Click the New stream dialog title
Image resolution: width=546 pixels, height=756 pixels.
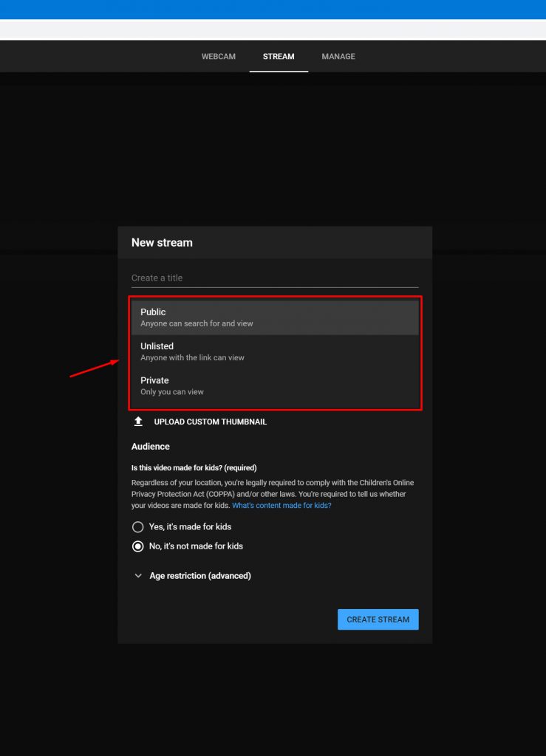pyautogui.click(x=162, y=242)
